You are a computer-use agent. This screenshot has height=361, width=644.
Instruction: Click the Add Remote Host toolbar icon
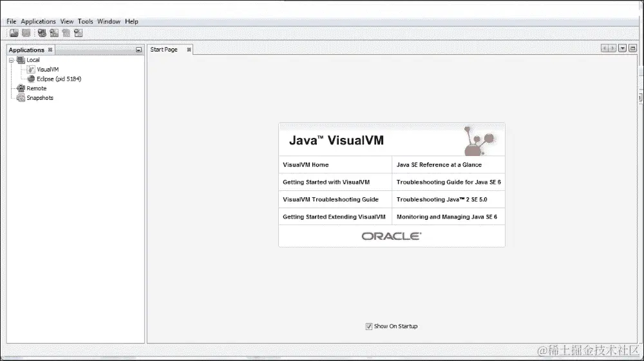click(42, 33)
